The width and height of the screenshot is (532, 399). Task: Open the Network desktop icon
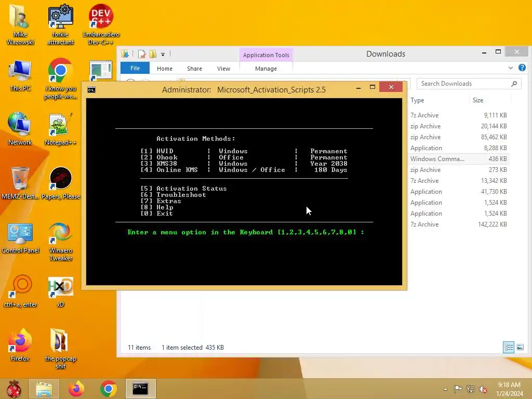[x=20, y=129]
